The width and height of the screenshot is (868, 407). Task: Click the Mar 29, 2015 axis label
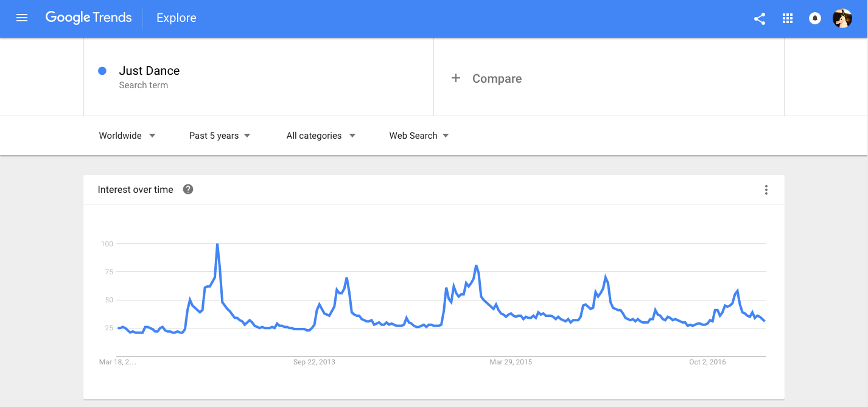click(511, 362)
